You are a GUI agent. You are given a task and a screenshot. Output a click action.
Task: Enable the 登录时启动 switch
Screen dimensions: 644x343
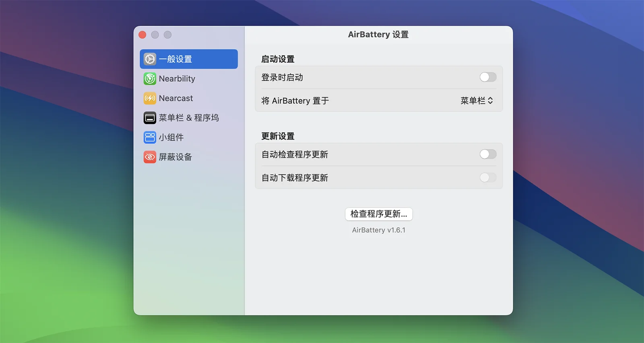488,77
